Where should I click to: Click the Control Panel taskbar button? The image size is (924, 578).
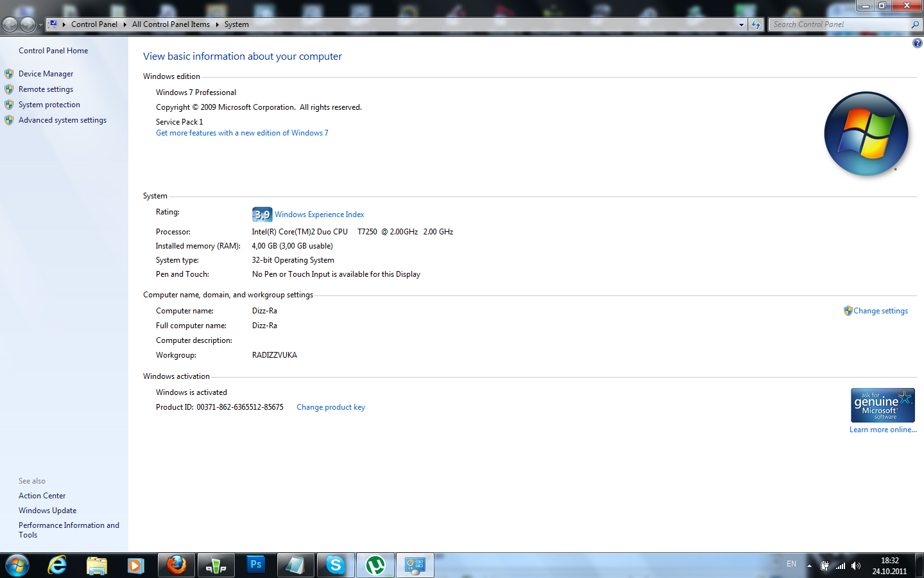coord(415,565)
